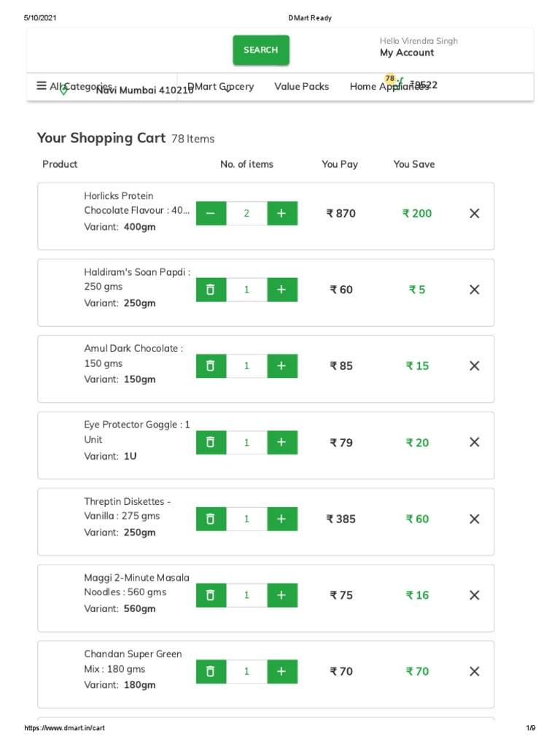The width and height of the screenshot is (560, 747).
Task: Open cart icon showing 78 items
Action: click(399, 84)
